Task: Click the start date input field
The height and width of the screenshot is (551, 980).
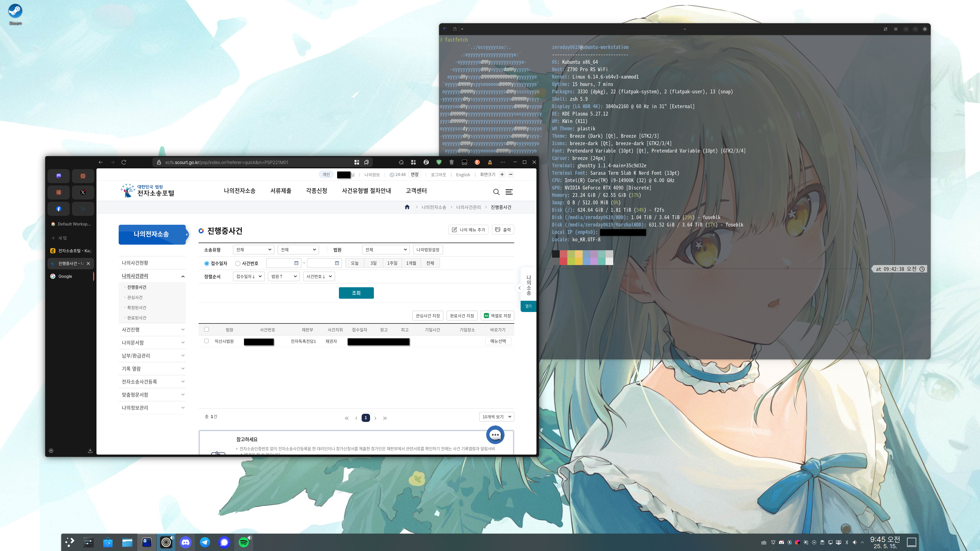Action: (x=284, y=263)
